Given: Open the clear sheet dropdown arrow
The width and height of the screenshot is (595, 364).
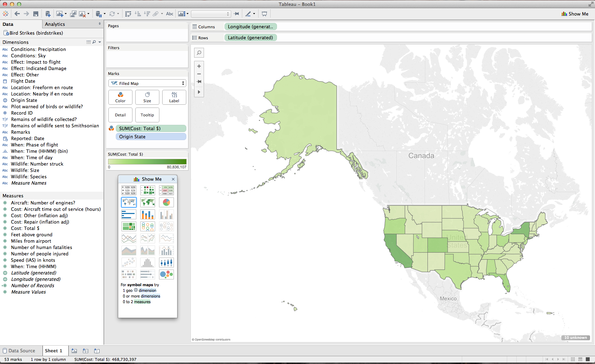Looking at the screenshot, I should [x=88, y=14].
